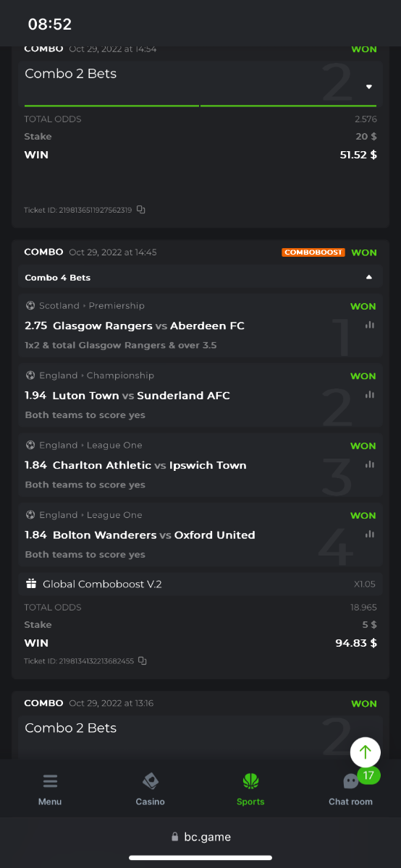Viewport: 401px width, 868px height.
Task: Copy ticket ID ending in 682455
Action: pyautogui.click(x=143, y=660)
